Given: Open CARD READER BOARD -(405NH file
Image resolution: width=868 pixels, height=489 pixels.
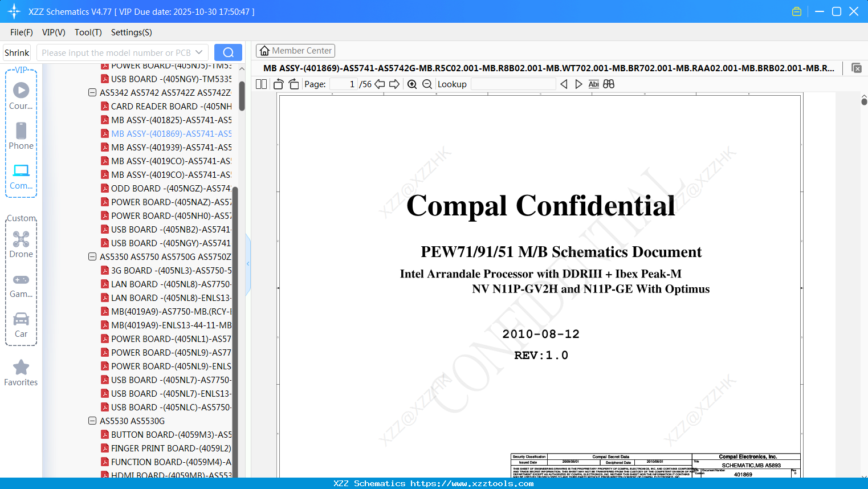Looking at the screenshot, I should coord(166,106).
